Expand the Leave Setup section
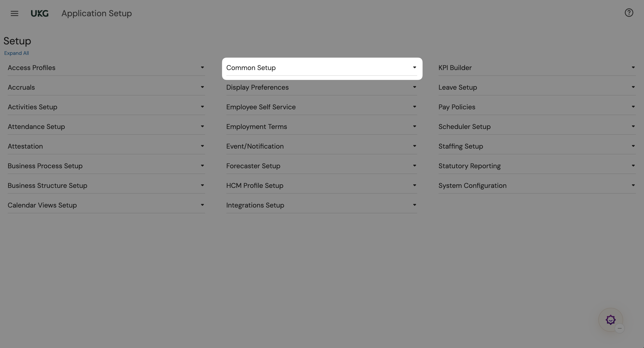 pyautogui.click(x=458, y=87)
